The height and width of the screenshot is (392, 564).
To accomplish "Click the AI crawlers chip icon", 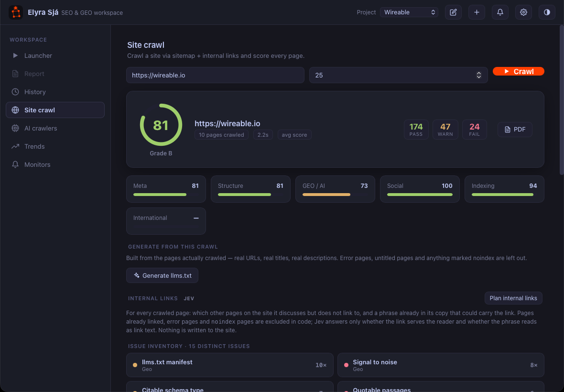I will [15, 129].
